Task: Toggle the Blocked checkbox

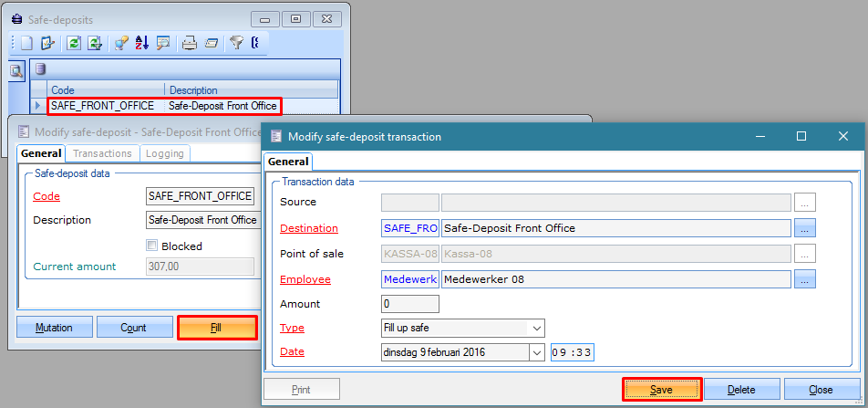Action: pos(152,246)
